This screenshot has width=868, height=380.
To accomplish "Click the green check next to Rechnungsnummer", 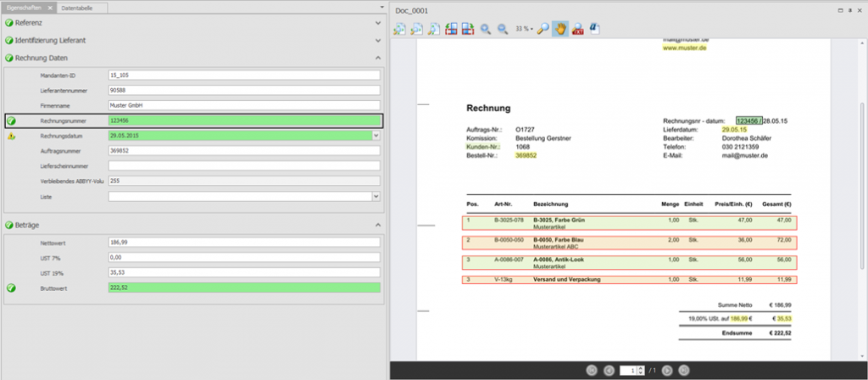I will click(12, 120).
